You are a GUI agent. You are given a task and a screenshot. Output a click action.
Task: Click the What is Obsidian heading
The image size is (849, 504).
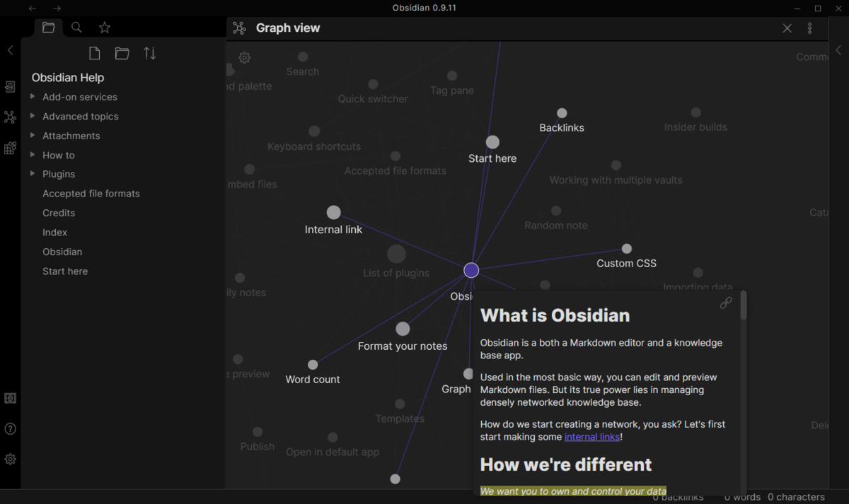click(x=555, y=315)
